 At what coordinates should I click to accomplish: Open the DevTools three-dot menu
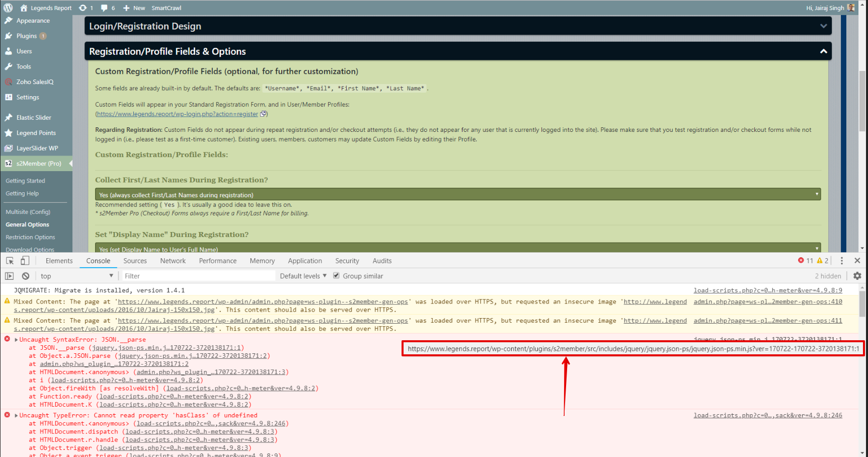coord(842,261)
